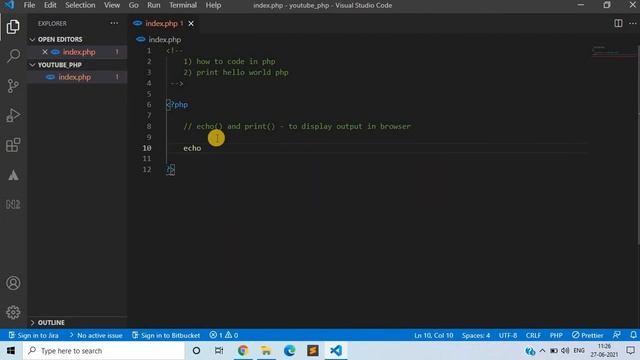The image size is (640, 360).
Task: Open Explorer Views and More Actions ellipsis
Action: pos(114,23)
